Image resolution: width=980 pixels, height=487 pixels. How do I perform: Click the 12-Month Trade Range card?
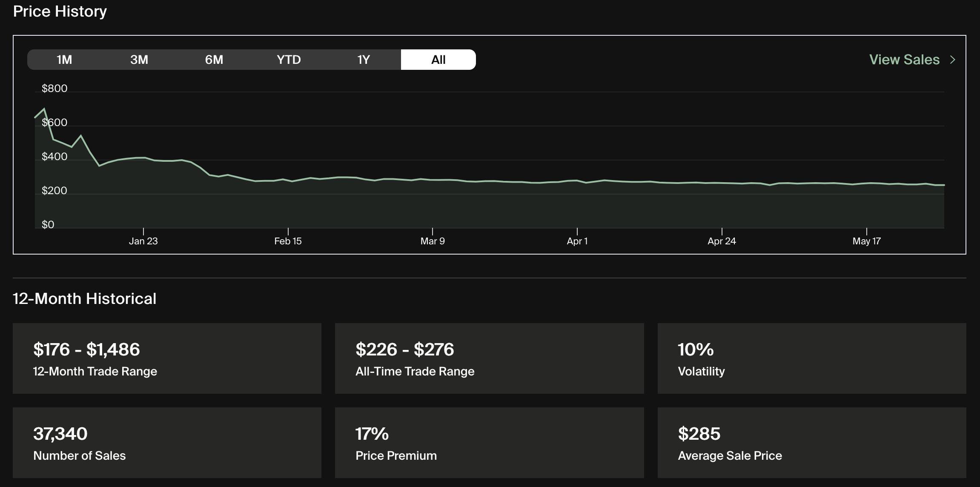pos(167,358)
